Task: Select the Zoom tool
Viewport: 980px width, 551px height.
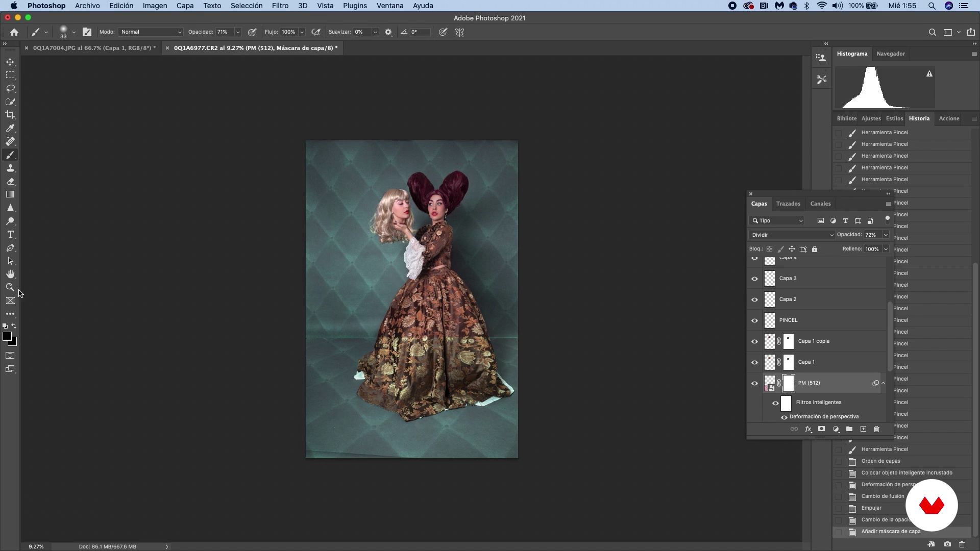Action: (10, 287)
